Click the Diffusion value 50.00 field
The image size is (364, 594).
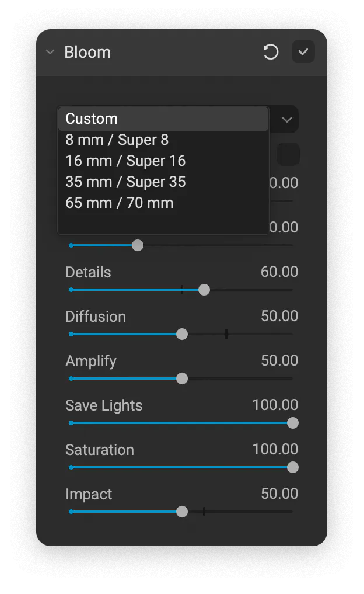(x=279, y=316)
